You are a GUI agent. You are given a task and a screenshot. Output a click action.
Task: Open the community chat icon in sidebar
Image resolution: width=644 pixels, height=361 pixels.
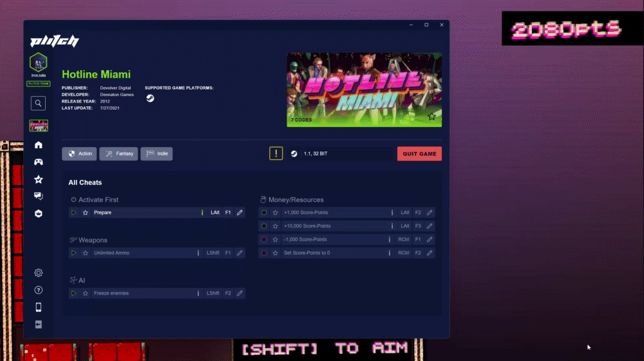(x=38, y=196)
